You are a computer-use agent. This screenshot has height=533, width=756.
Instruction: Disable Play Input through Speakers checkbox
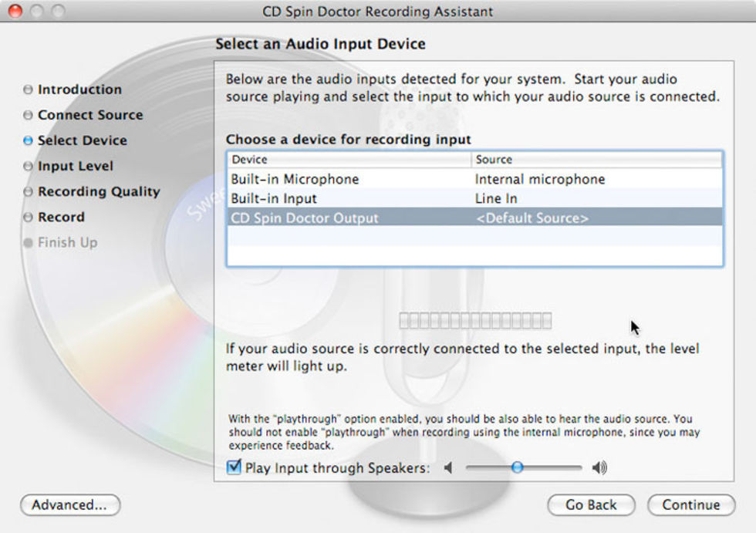coord(235,467)
